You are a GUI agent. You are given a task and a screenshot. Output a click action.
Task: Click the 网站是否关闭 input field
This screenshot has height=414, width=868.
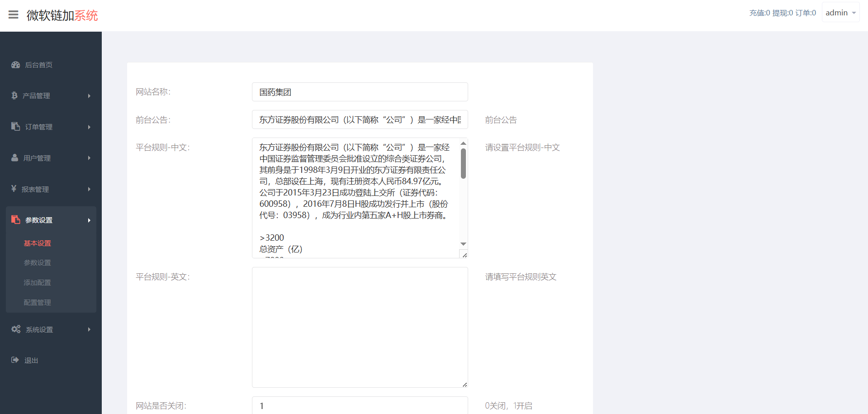click(x=360, y=406)
